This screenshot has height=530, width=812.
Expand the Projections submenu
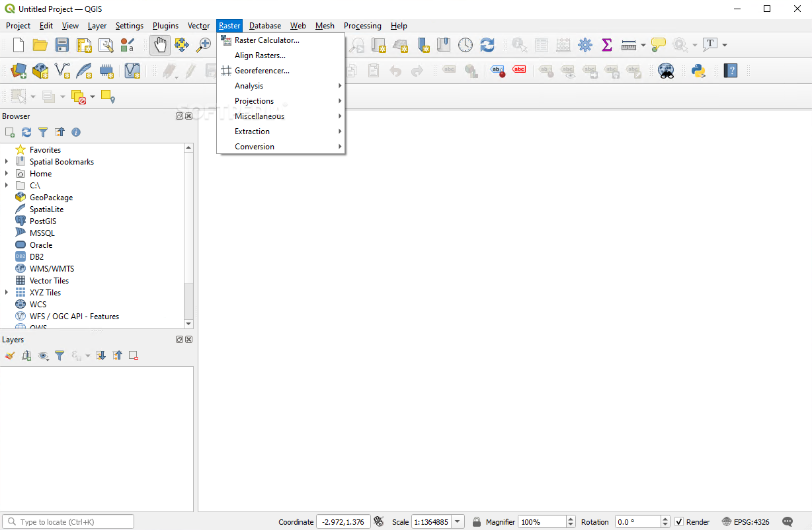click(281, 101)
